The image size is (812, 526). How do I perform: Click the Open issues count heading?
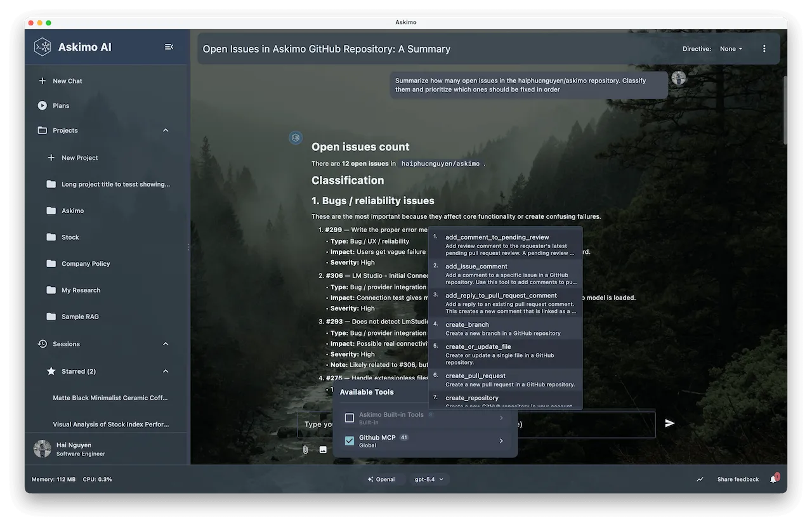360,147
